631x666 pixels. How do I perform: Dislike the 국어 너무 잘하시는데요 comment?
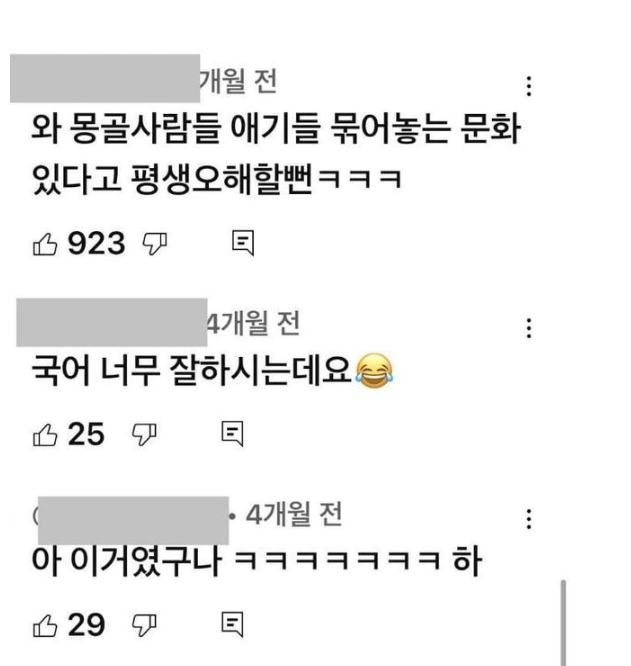tap(144, 435)
